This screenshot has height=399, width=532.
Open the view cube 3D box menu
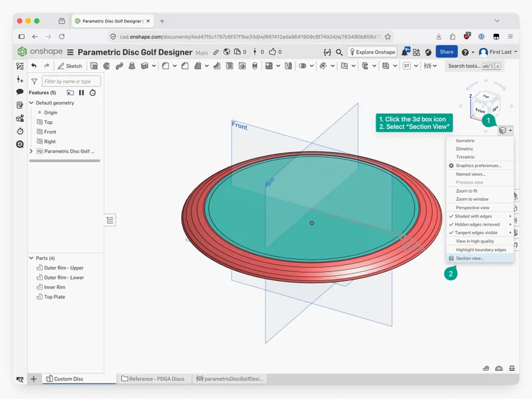click(x=505, y=131)
